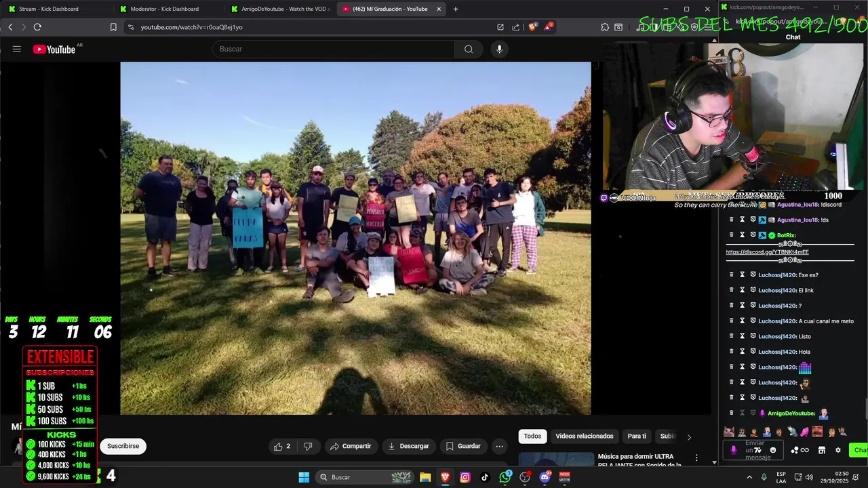The image size is (868, 488).
Task: Click Luchossj1420 username on 'Ese es?' message
Action: 777,275
